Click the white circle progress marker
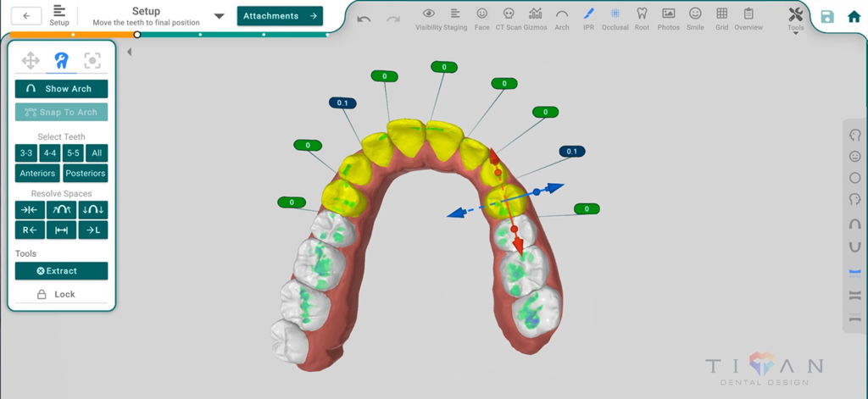This screenshot has height=399, width=868. (137, 35)
